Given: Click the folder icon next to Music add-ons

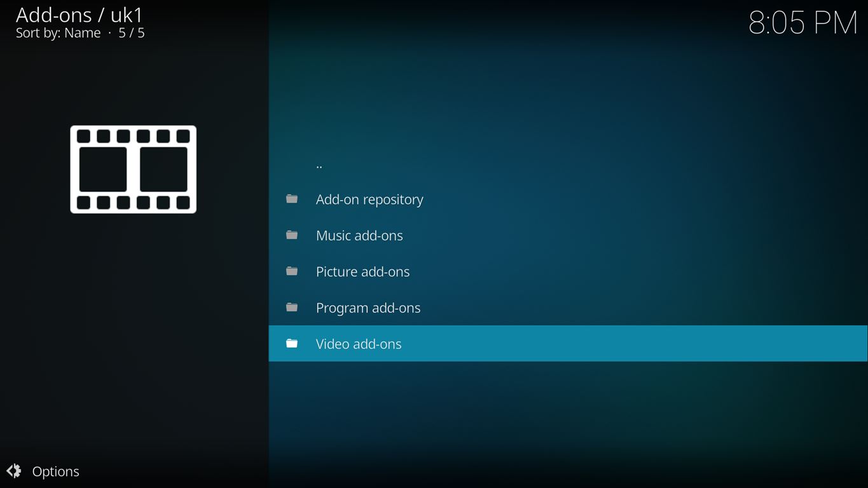Looking at the screenshot, I should 292,235.
